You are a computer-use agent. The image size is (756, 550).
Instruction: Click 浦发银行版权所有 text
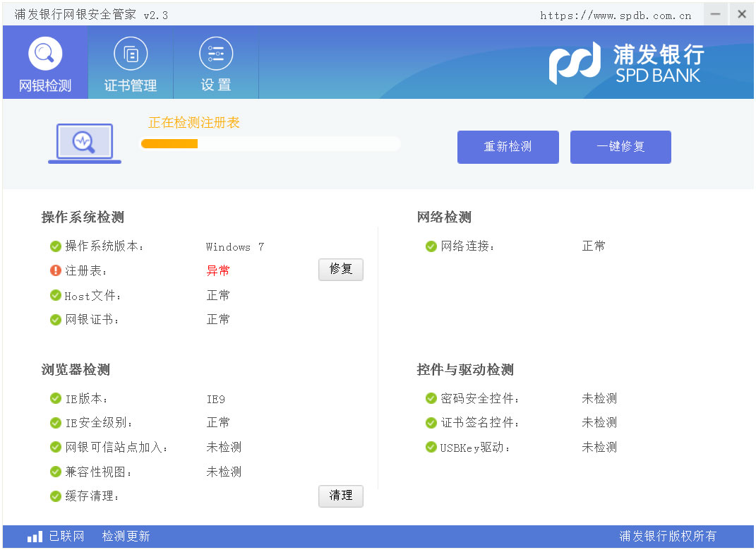[668, 537]
